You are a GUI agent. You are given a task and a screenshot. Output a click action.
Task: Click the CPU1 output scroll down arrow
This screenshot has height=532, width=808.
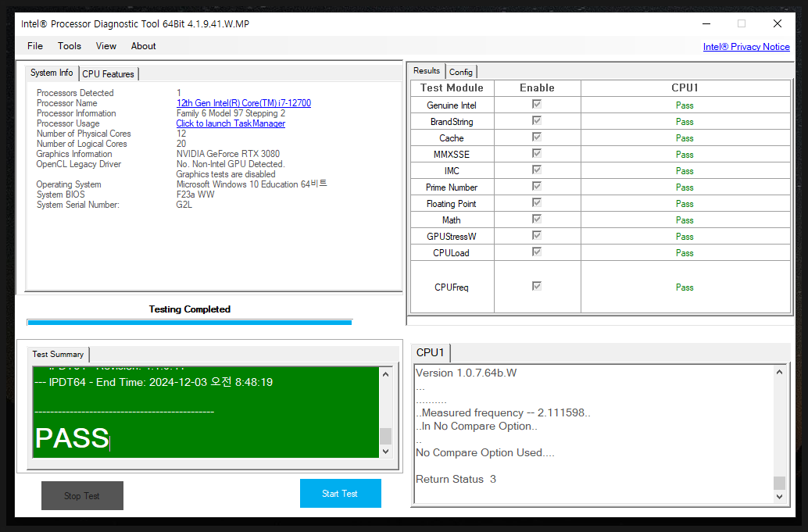point(780,497)
